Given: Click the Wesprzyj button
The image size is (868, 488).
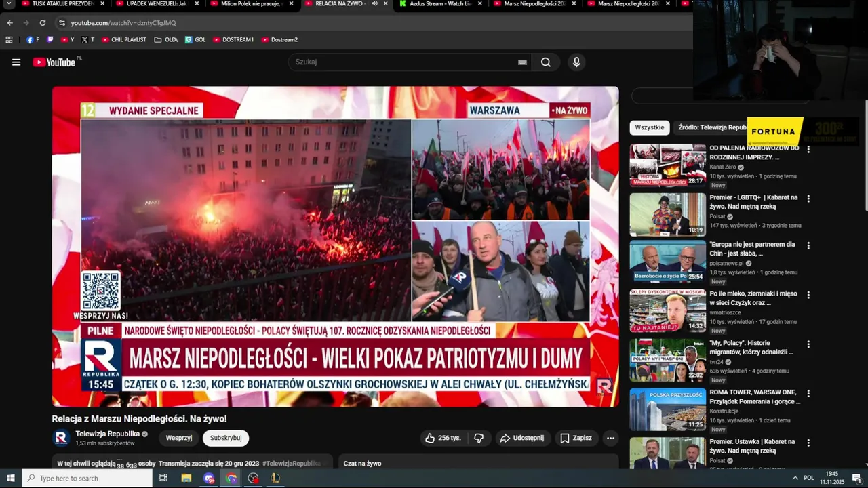Looking at the screenshot, I should (x=179, y=438).
